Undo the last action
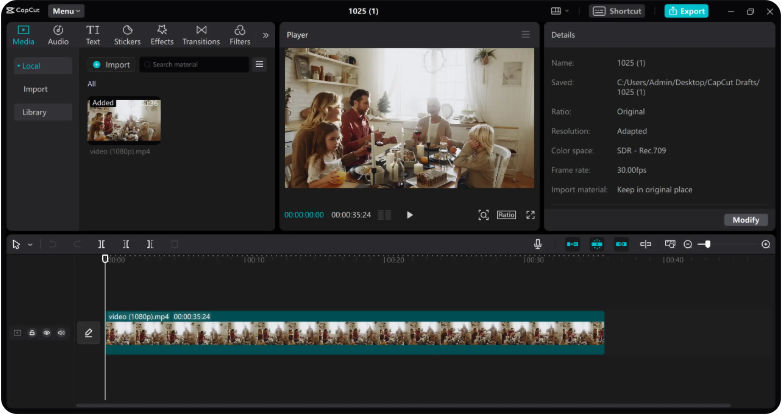Screen dimensions: 782x415 52,244
